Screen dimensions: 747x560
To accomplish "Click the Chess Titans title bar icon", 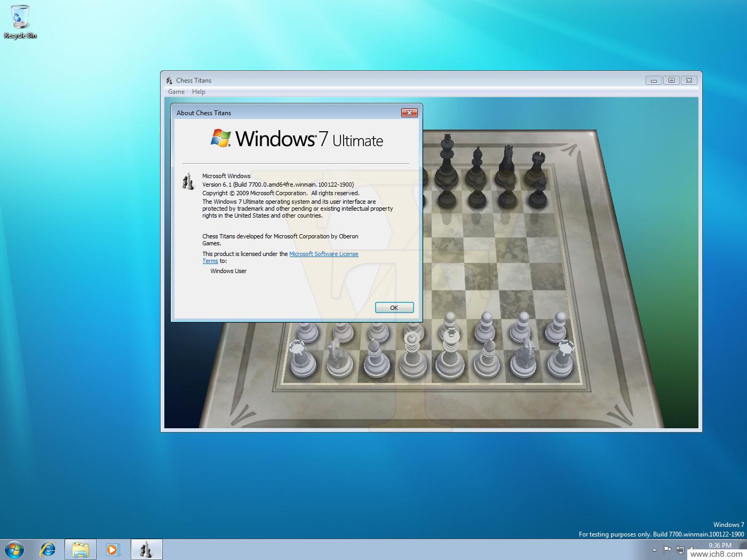I will point(169,81).
